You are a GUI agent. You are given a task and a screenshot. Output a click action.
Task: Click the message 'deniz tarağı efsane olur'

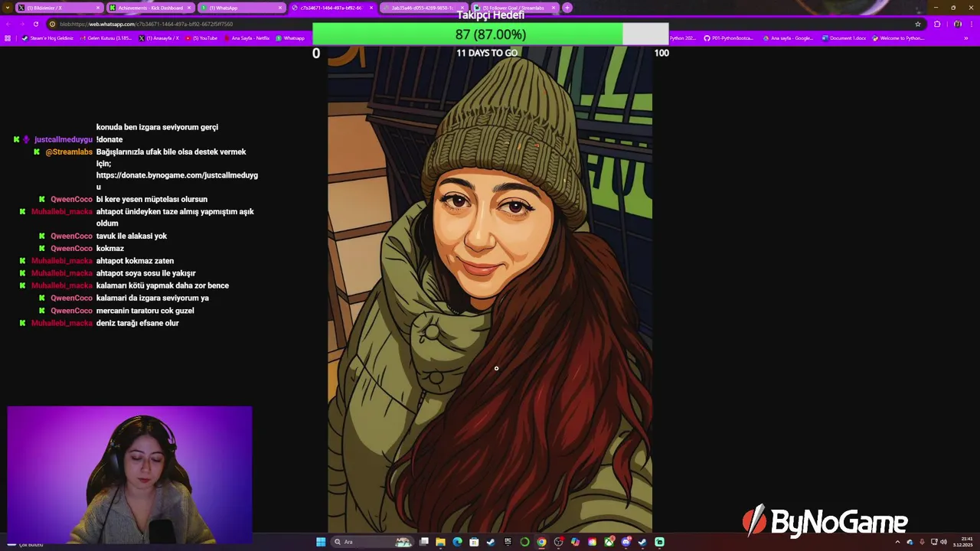pos(138,323)
